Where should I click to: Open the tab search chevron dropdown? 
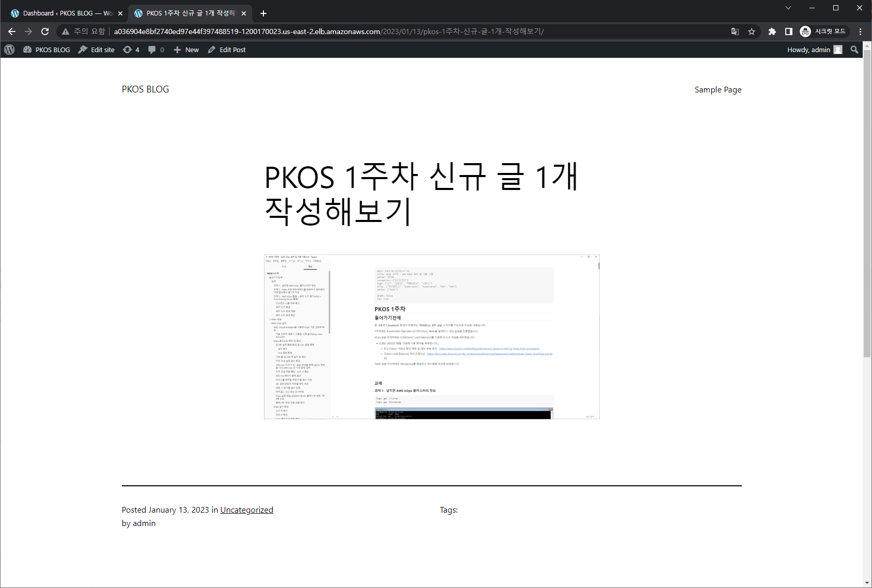click(788, 8)
